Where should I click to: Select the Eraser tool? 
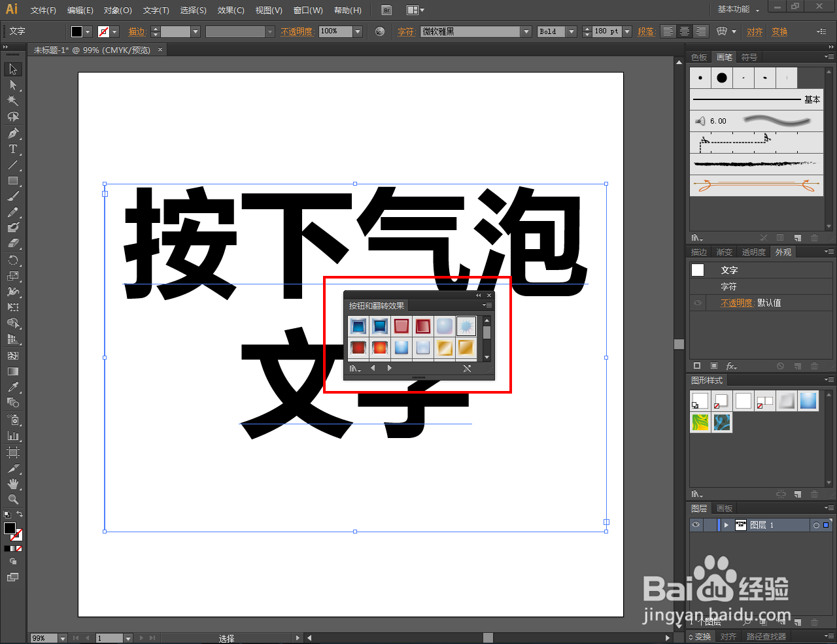click(x=13, y=243)
